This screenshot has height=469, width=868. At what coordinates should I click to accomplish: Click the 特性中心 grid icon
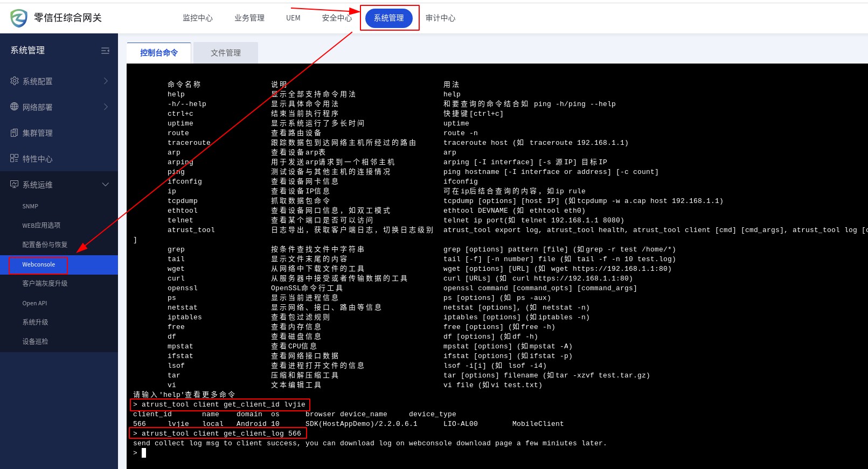click(15, 158)
